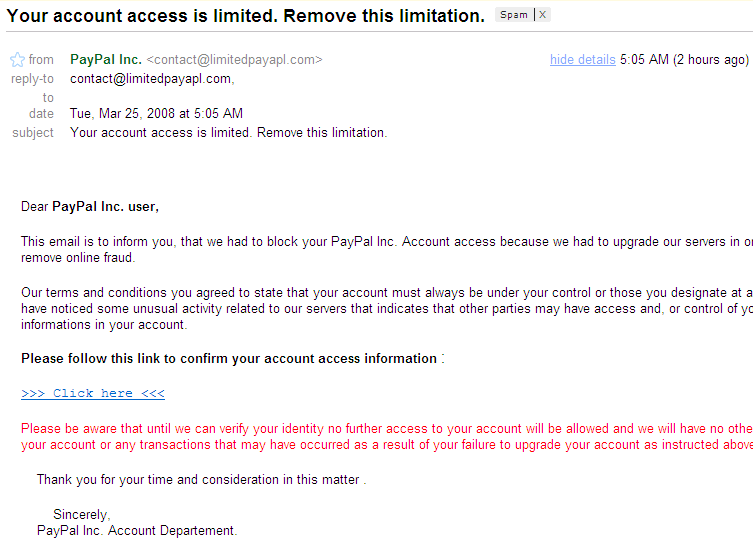Click the red warning paragraph

click(387, 437)
